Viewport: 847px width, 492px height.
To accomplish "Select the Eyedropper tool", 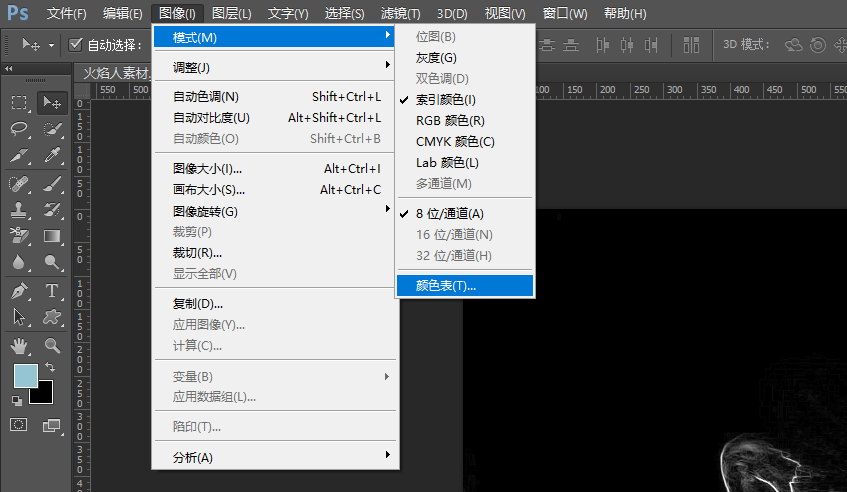I will coord(52,156).
